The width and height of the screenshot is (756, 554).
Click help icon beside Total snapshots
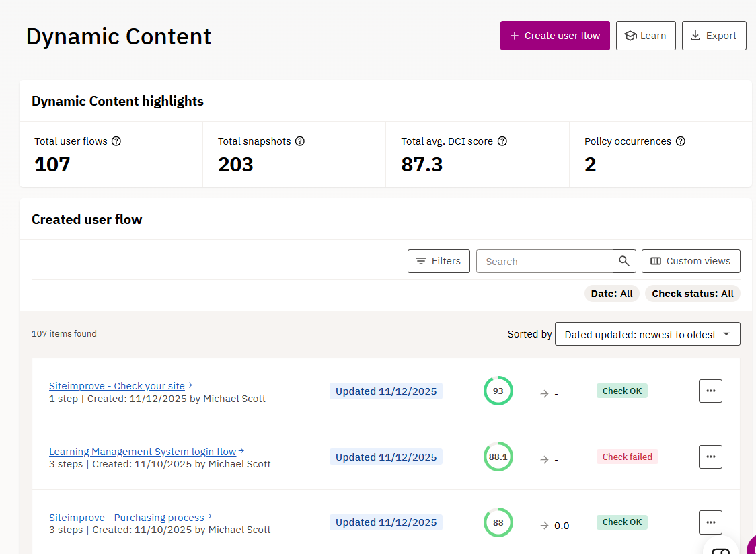click(300, 141)
